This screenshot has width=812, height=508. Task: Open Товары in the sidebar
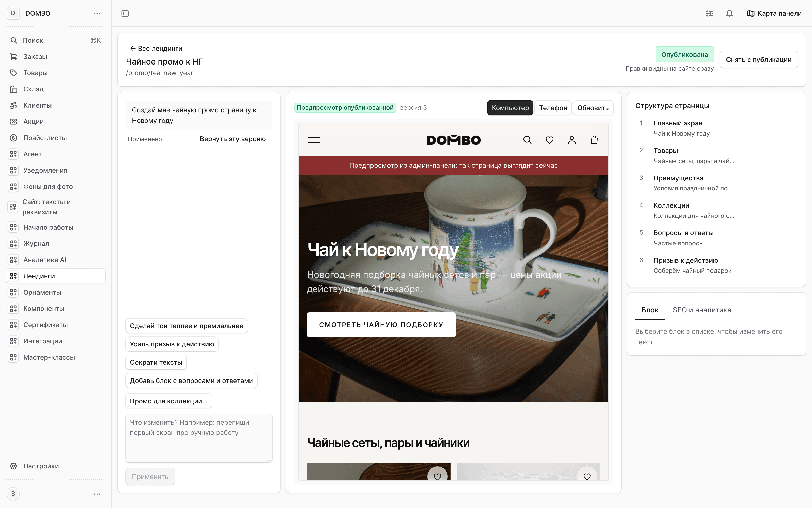click(x=56, y=73)
